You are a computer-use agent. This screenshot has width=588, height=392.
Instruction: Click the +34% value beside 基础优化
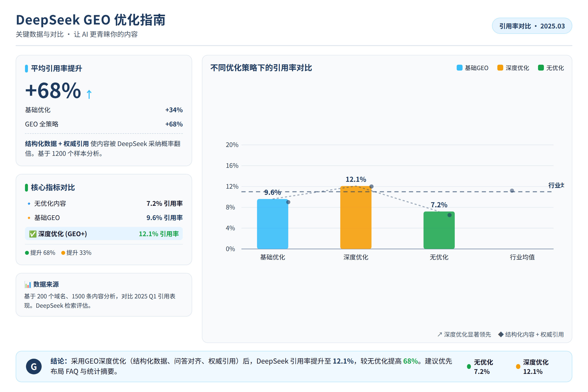click(x=174, y=110)
